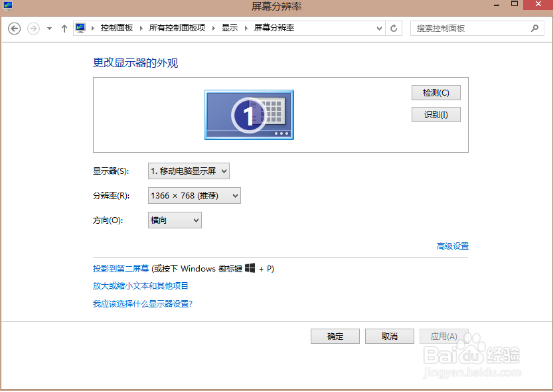Close the 屏幕分辨率 window
The width and height of the screenshot is (553, 392).
[x=538, y=5]
